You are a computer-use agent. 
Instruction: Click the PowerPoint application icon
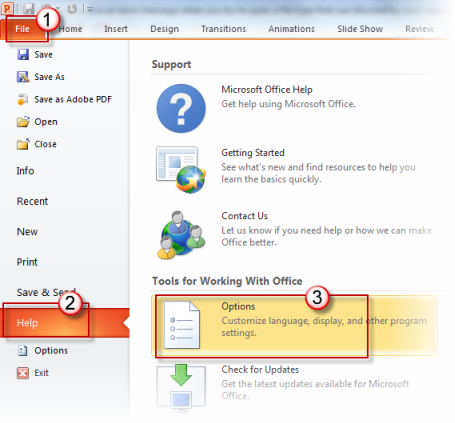coord(7,8)
